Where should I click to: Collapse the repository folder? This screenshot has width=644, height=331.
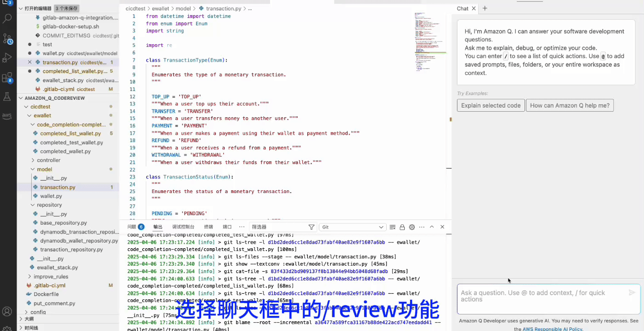(x=49, y=205)
